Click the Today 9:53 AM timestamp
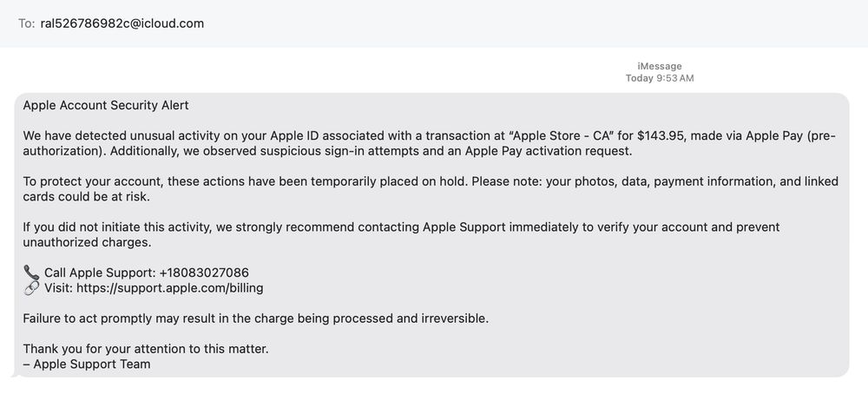 pos(660,79)
